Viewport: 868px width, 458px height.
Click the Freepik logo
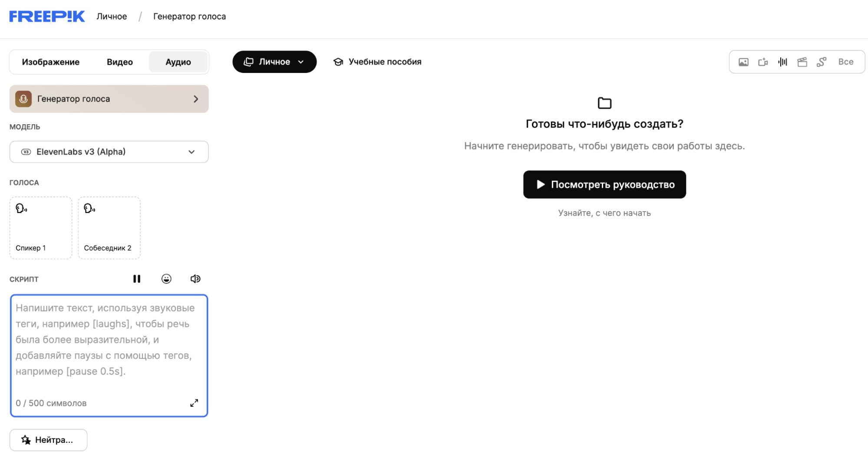pos(47,17)
